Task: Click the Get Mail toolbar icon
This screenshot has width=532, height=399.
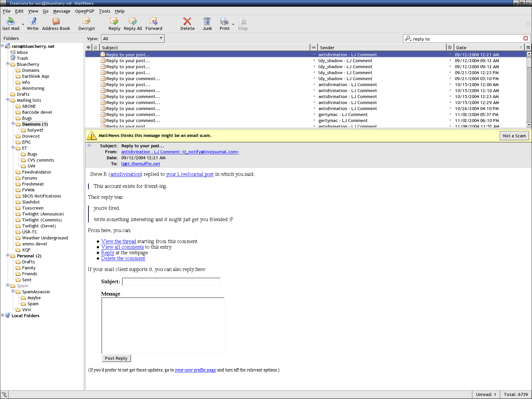Action: coord(11,21)
